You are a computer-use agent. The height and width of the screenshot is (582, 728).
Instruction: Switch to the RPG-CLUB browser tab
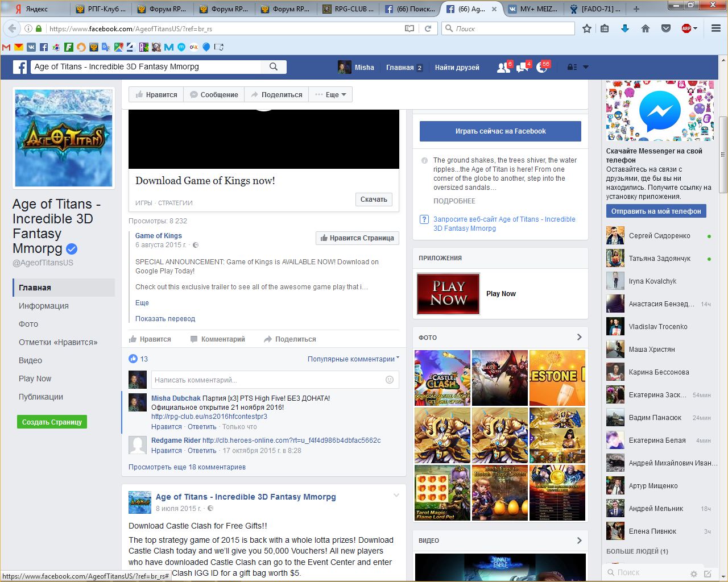point(348,9)
